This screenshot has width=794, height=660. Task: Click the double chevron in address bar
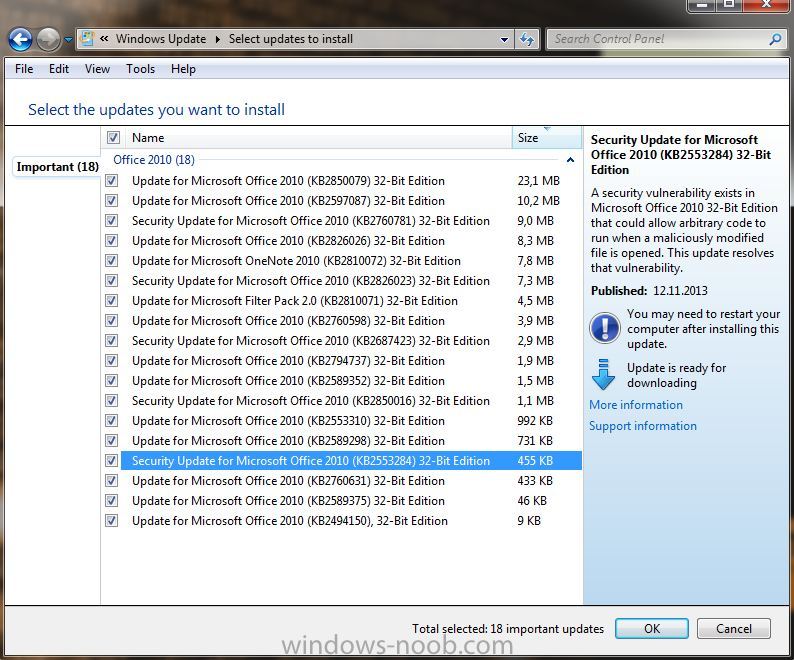104,39
